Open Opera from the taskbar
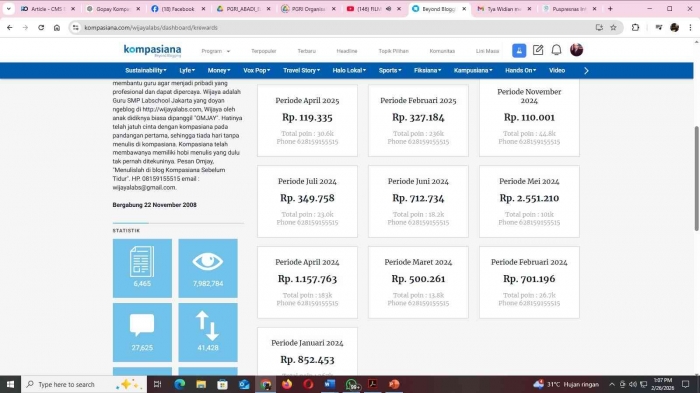Viewport: 700px width, 393px height. 308,384
